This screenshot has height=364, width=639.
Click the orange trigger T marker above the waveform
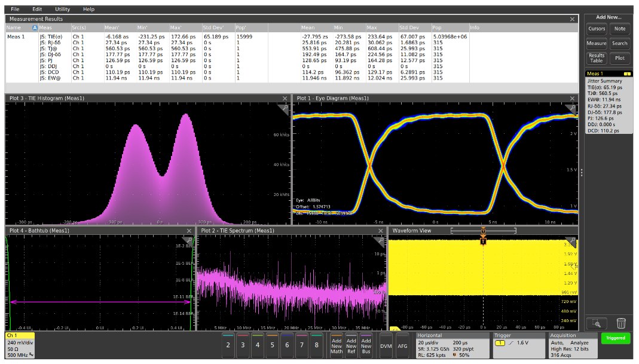click(483, 241)
